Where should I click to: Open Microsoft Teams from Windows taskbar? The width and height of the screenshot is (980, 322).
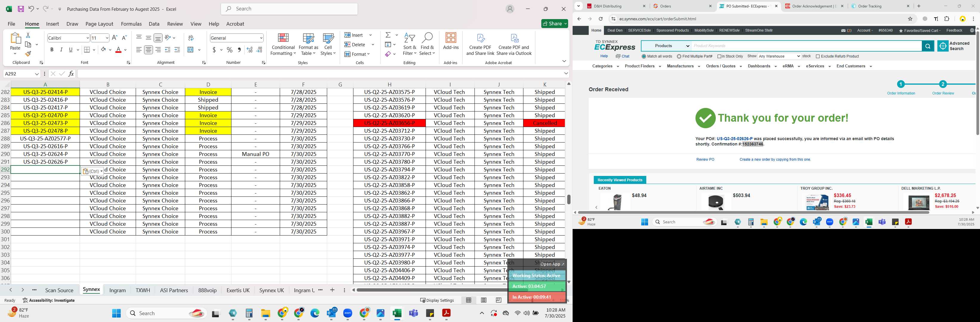[413, 313]
